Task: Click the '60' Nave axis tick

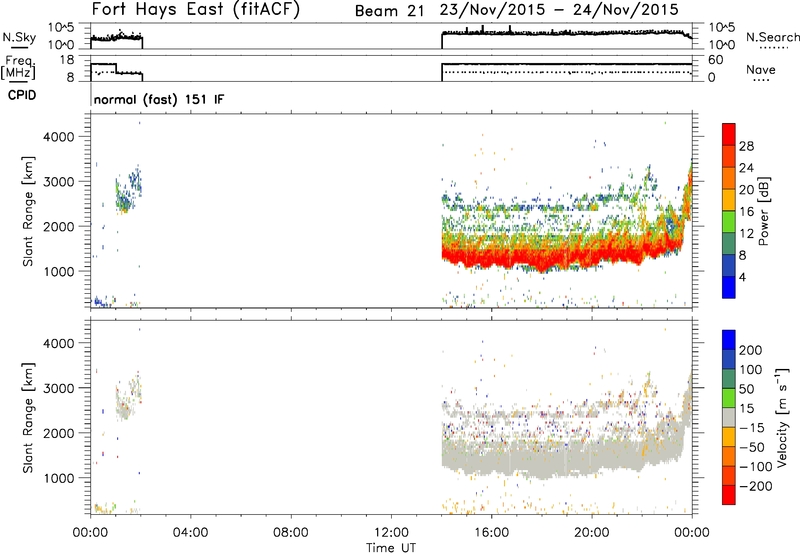Action: pos(716,60)
